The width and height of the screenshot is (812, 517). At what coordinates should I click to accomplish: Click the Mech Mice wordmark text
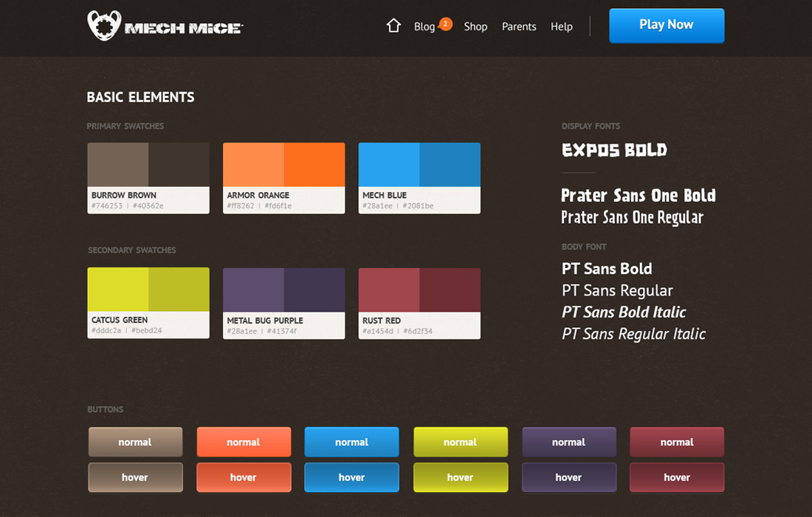coord(184,28)
